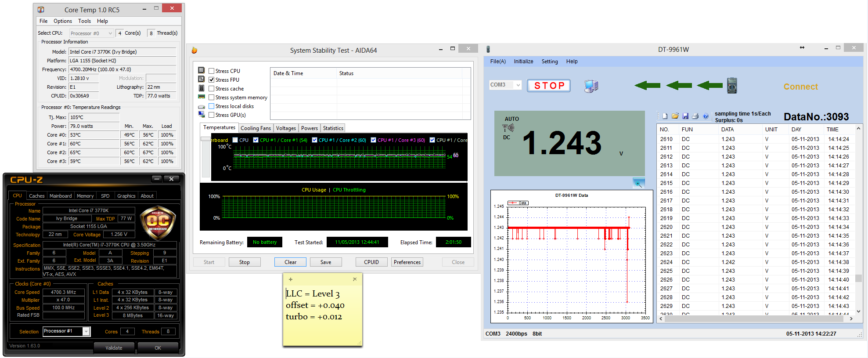Screen dimensions: 868x358
Task: Switch to the Cooling Fans tab in AIDA64
Action: coord(256,128)
